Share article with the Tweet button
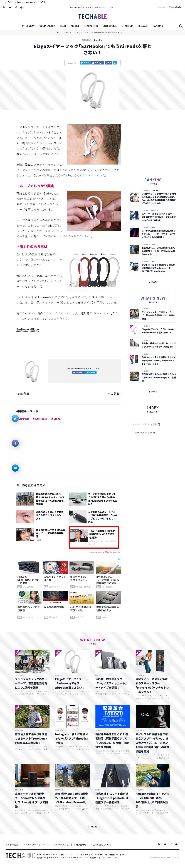This screenshot has height=868, width=185. (x=85, y=63)
